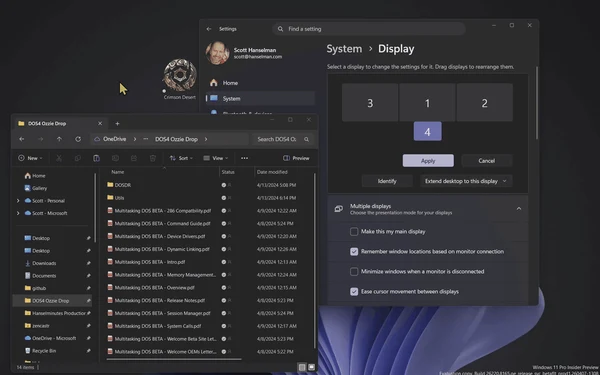Click the share icon in Explorer toolbar
Image resolution: width=600 pixels, height=375 pixels.
click(x=134, y=158)
